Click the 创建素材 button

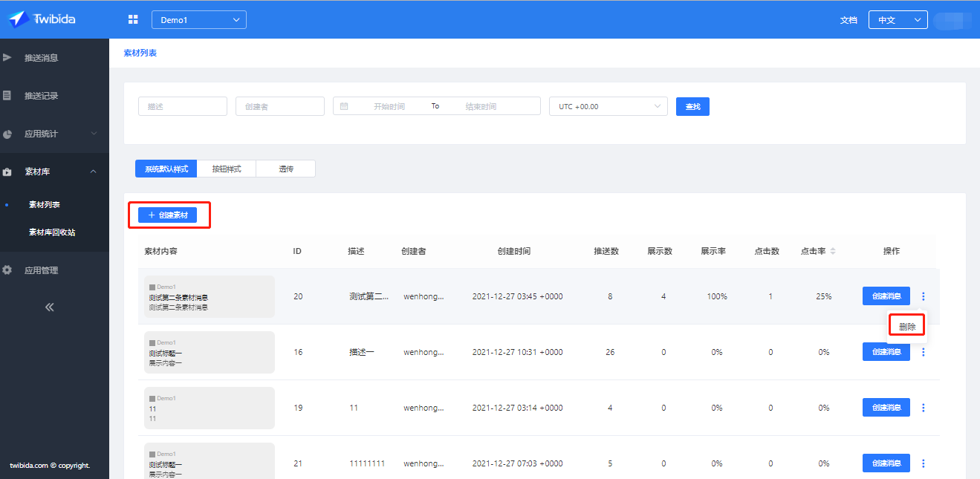(168, 215)
